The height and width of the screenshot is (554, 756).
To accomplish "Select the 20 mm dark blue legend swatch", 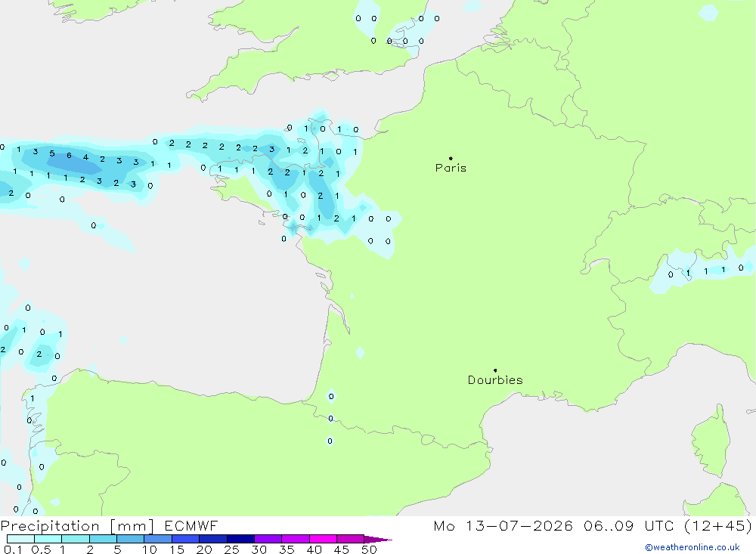I will [212, 539].
